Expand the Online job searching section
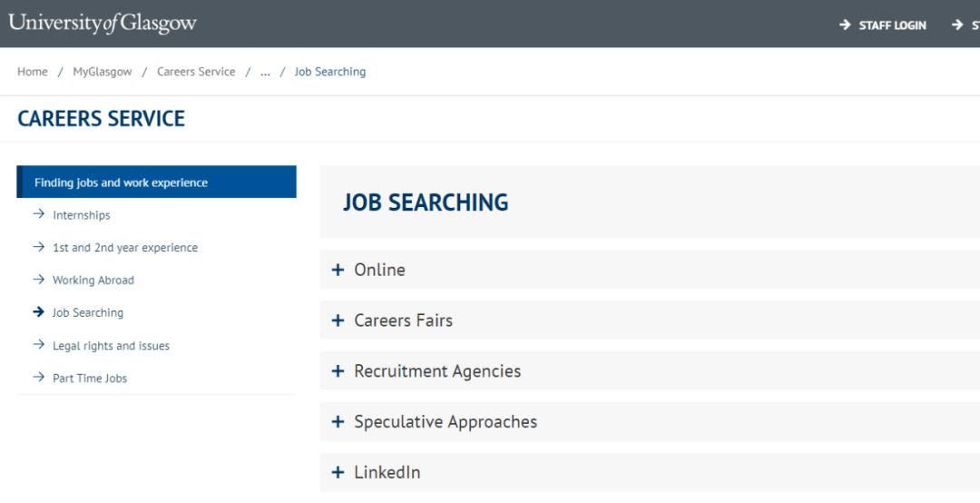 (650, 270)
